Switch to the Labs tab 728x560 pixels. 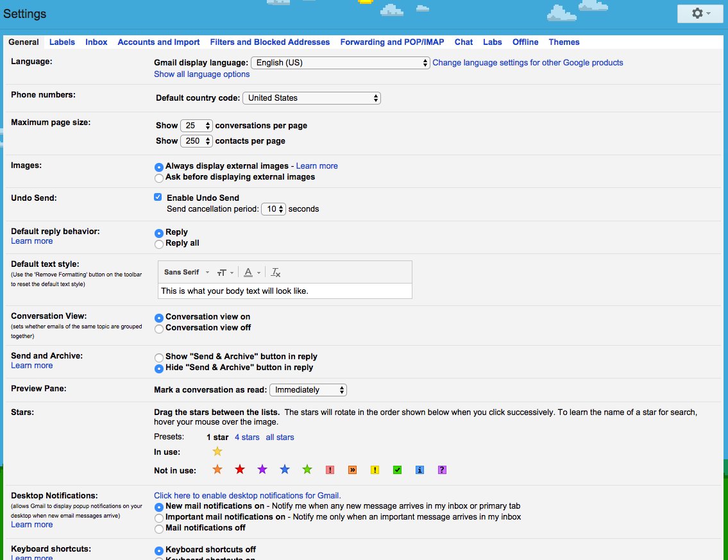point(492,42)
